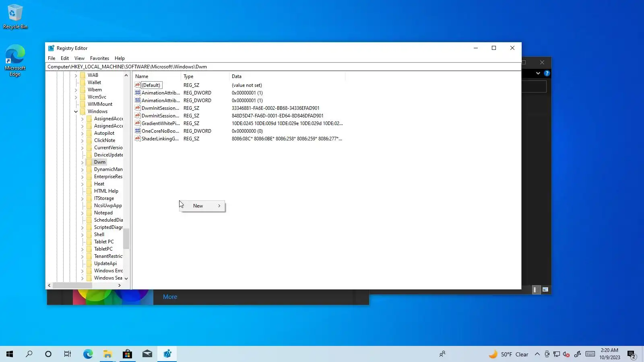Click help icon in background window
Screen dimensions: 644x362
(x=547, y=73)
